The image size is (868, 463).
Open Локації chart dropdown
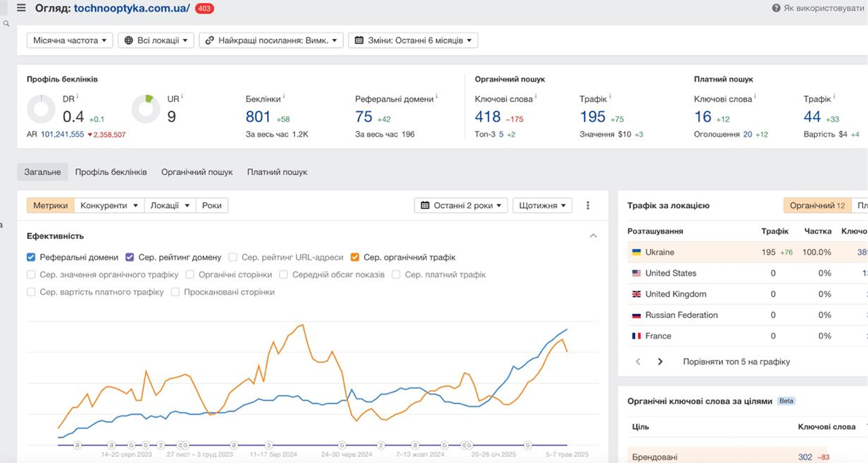[x=170, y=205]
